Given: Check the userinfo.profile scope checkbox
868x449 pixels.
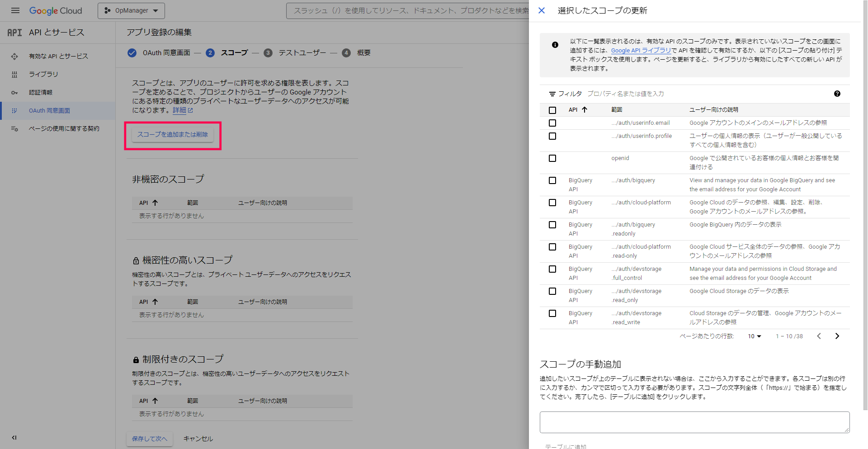Looking at the screenshot, I should pos(552,136).
